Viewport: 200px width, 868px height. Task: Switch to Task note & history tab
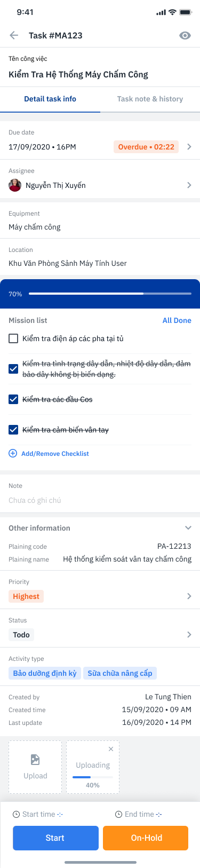[150, 99]
